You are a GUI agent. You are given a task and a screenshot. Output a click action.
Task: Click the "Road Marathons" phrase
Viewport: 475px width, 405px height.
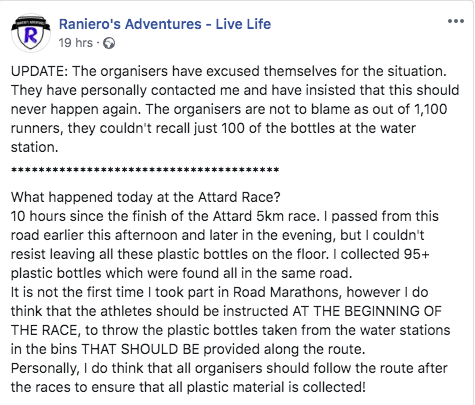(287, 292)
